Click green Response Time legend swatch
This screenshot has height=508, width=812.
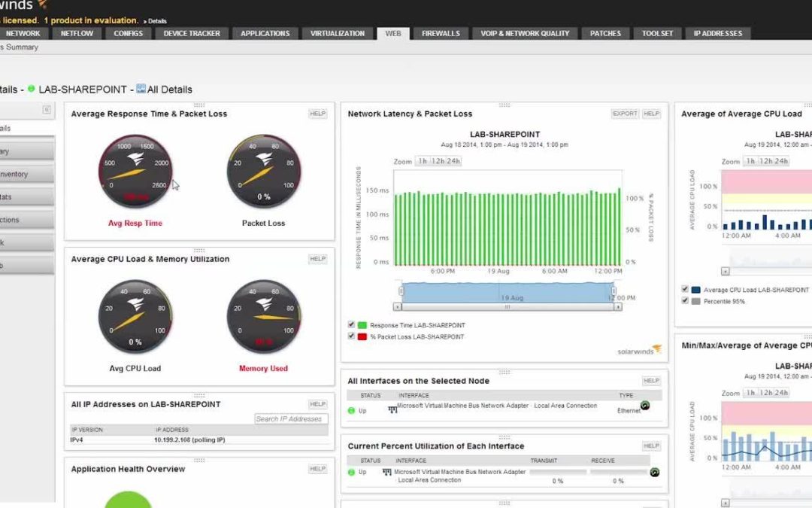click(x=362, y=325)
